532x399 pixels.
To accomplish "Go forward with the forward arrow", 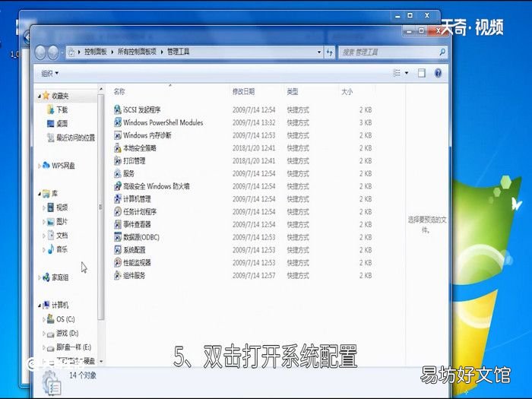I will pyautogui.click(x=52, y=52).
